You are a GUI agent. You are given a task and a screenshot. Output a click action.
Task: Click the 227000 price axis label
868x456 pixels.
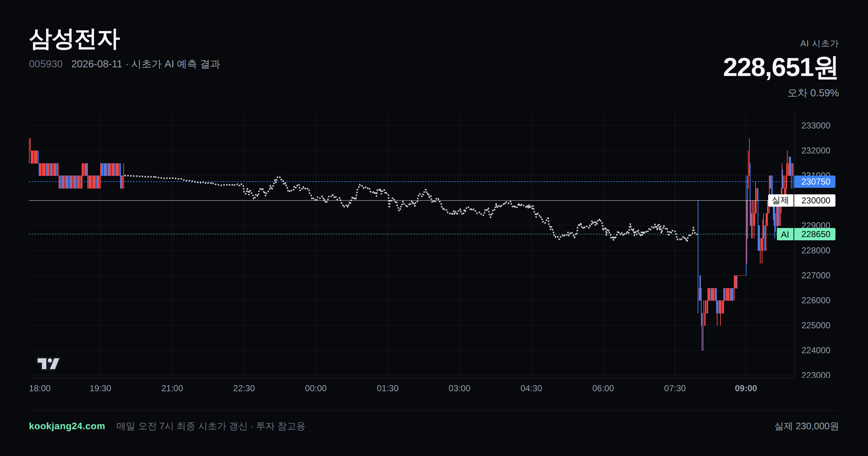(816, 275)
